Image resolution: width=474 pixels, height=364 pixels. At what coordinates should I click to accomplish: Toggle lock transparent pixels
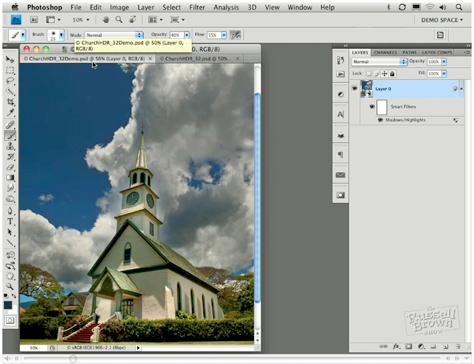[x=368, y=74]
